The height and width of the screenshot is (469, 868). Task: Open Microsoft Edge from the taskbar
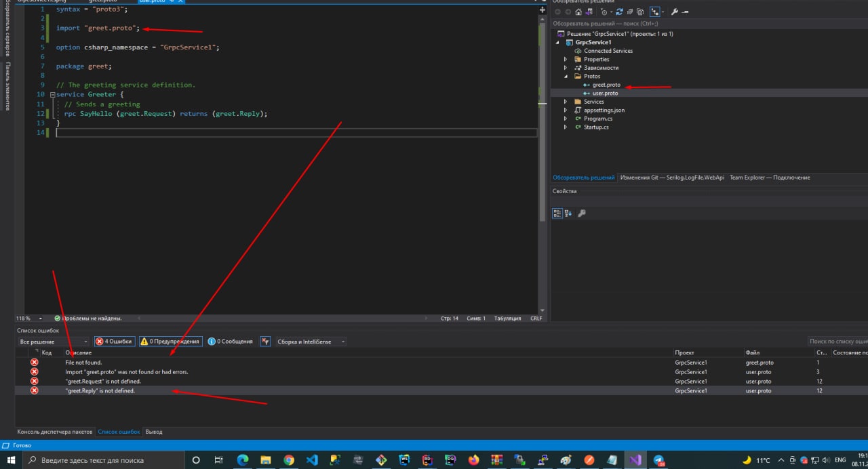point(243,460)
